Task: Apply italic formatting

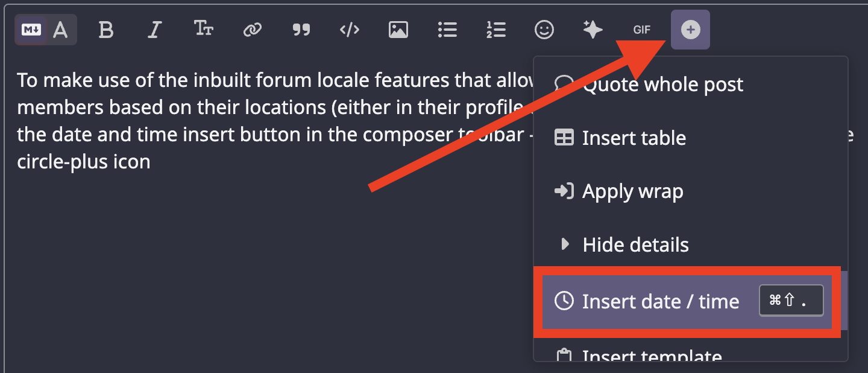Action: click(155, 30)
